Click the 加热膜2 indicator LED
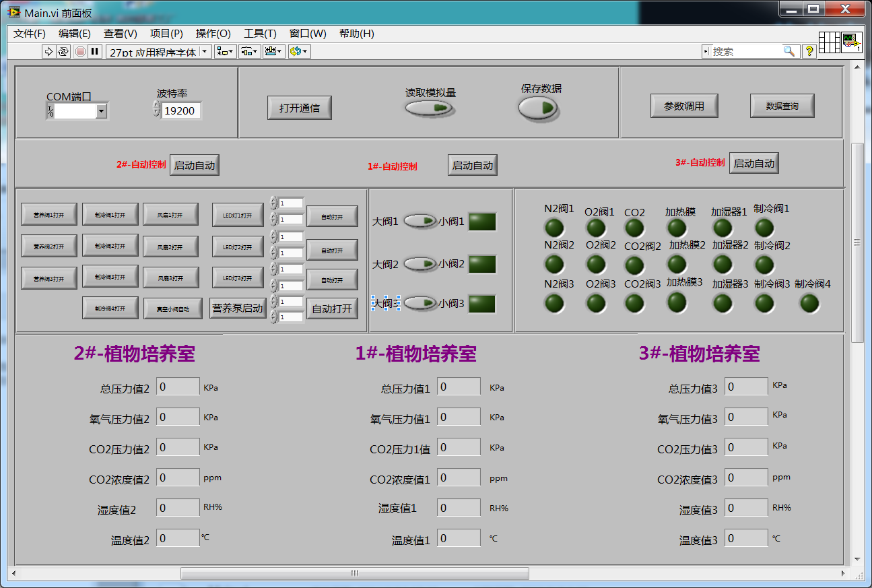 (x=677, y=264)
